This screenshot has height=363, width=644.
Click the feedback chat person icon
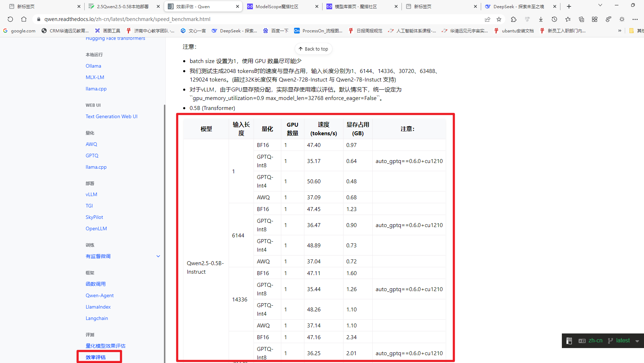tap(608, 19)
